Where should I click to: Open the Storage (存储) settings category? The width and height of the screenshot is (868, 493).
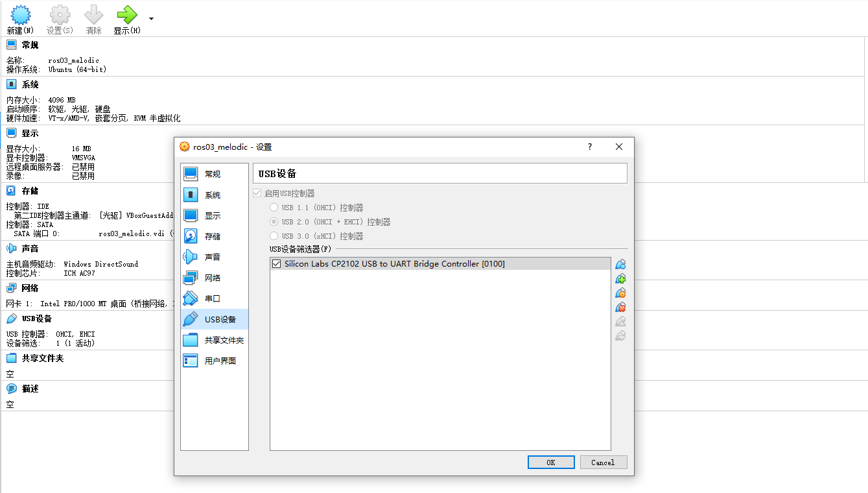coord(213,236)
